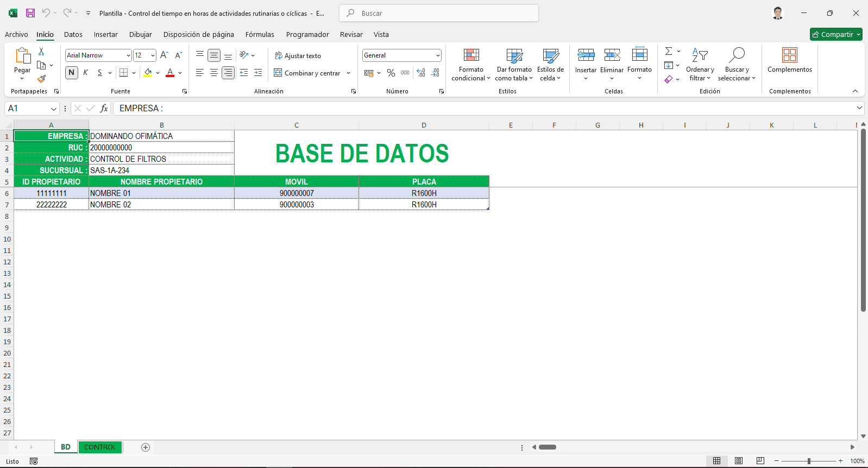Apply borders to the cell
The image size is (868, 468).
click(x=124, y=73)
